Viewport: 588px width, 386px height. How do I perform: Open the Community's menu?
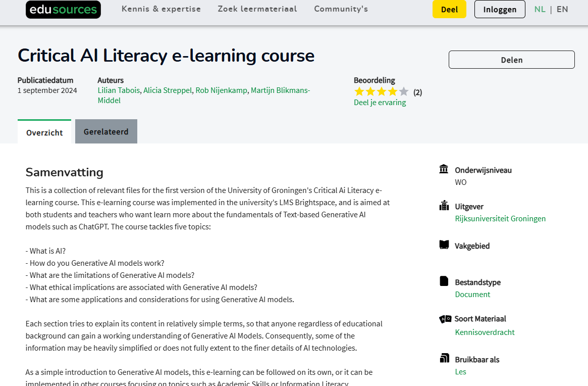341,9
